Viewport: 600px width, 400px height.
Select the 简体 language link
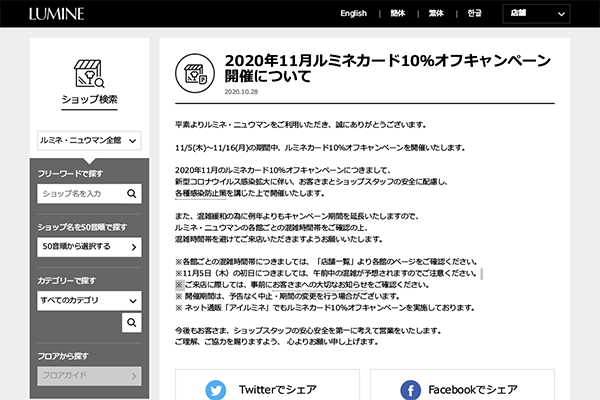click(398, 13)
